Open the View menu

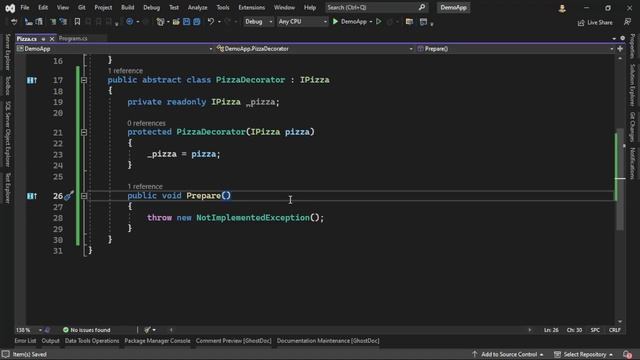(62, 7)
